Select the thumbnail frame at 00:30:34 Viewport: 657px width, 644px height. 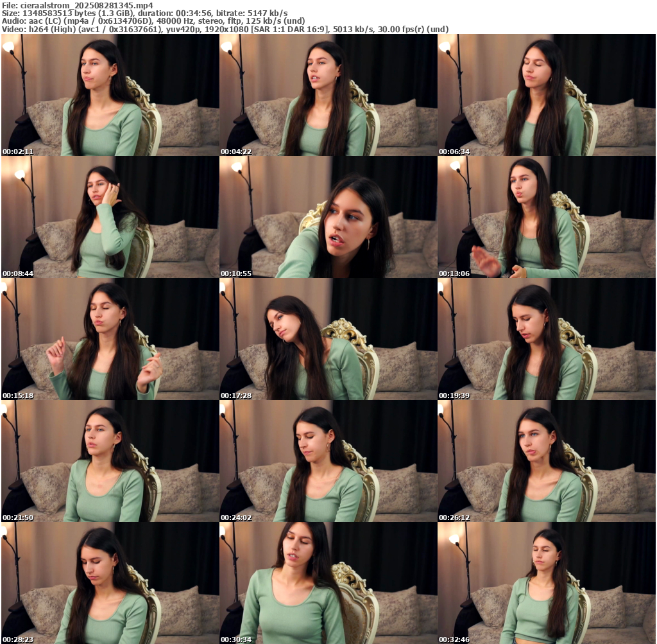[328, 583]
